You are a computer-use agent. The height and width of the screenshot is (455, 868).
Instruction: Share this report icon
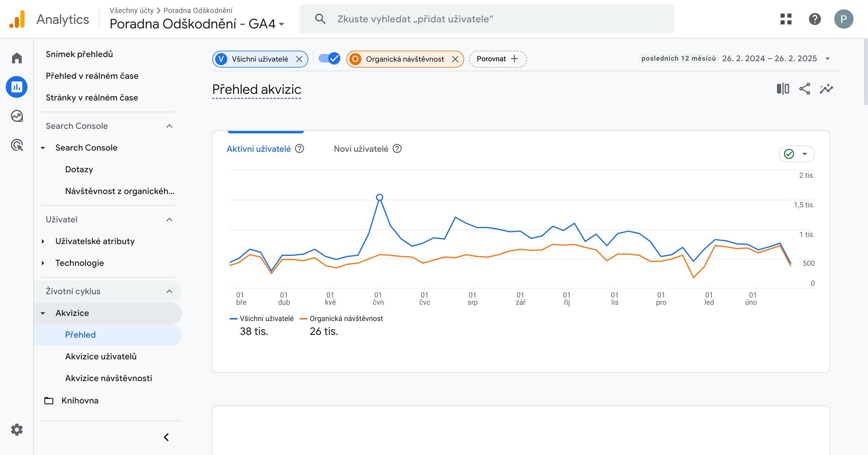coord(804,89)
